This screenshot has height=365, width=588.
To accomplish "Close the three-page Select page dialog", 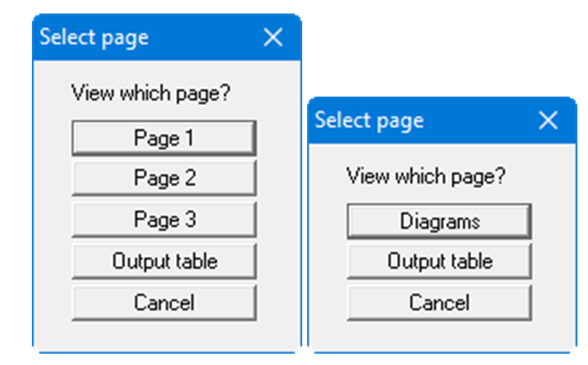I will (273, 38).
